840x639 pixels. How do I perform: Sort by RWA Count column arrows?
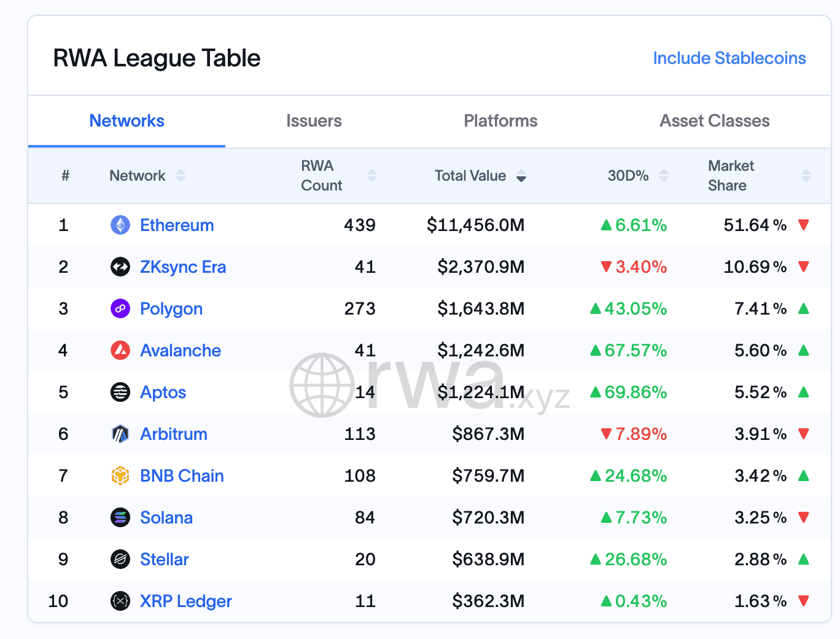pos(372,176)
